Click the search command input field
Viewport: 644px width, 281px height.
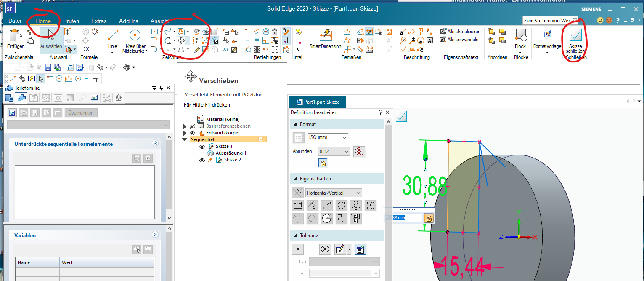pyautogui.click(x=547, y=21)
